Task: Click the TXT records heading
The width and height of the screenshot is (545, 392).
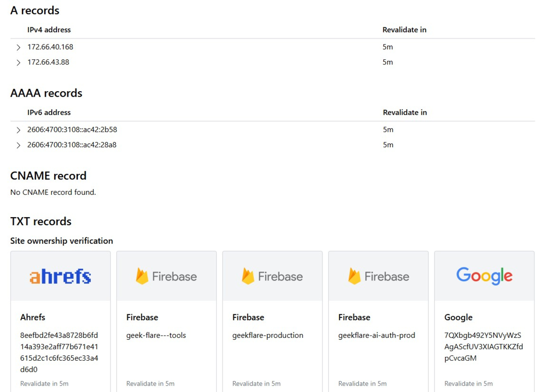Action: click(x=41, y=222)
